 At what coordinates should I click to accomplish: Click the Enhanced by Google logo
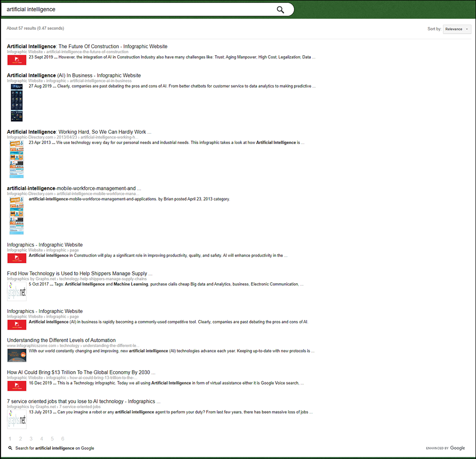tap(445, 448)
